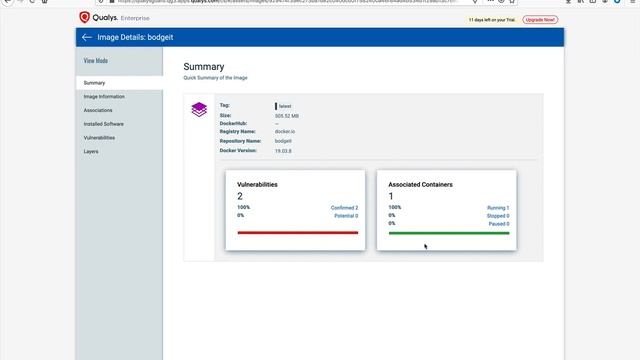Click the Enterprise label next to Qualys

coord(135,18)
